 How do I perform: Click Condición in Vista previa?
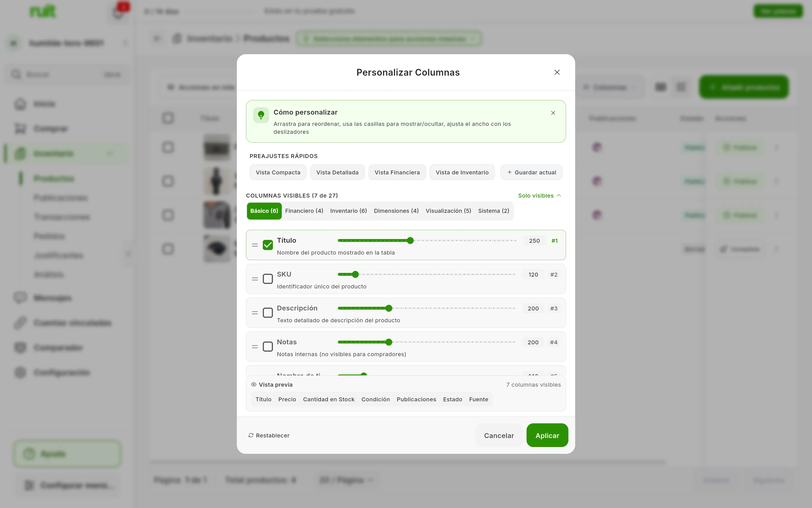tap(376, 399)
